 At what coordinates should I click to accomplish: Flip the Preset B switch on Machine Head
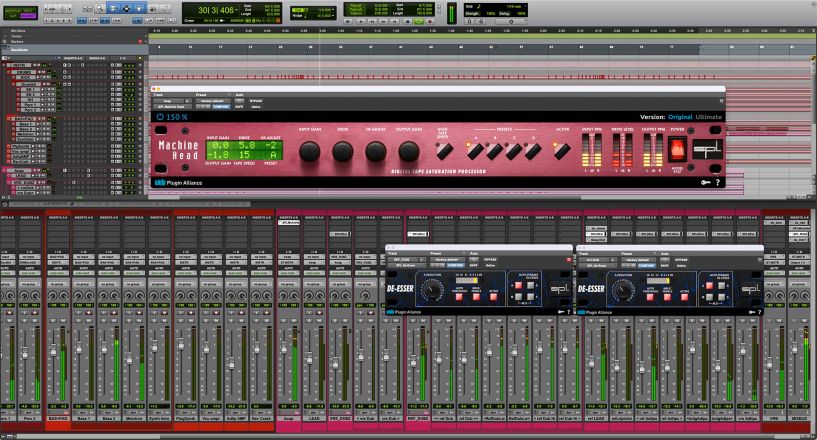[494, 151]
